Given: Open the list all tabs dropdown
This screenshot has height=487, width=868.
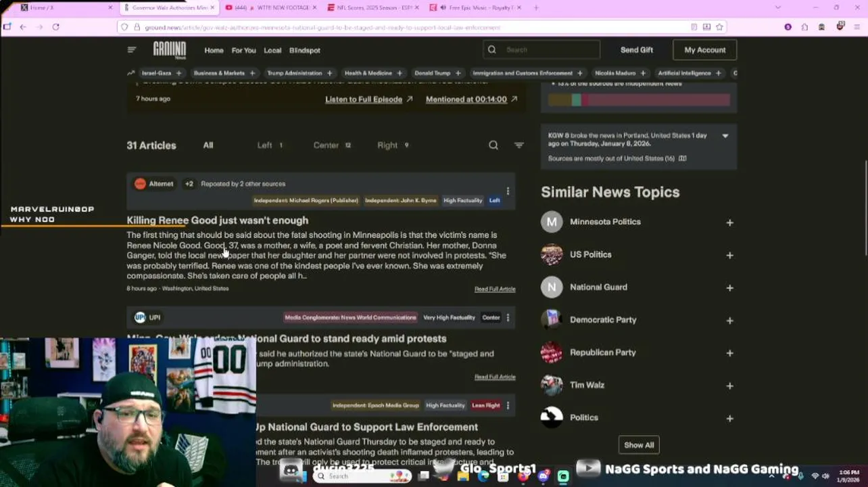Looking at the screenshot, I should [x=777, y=7].
